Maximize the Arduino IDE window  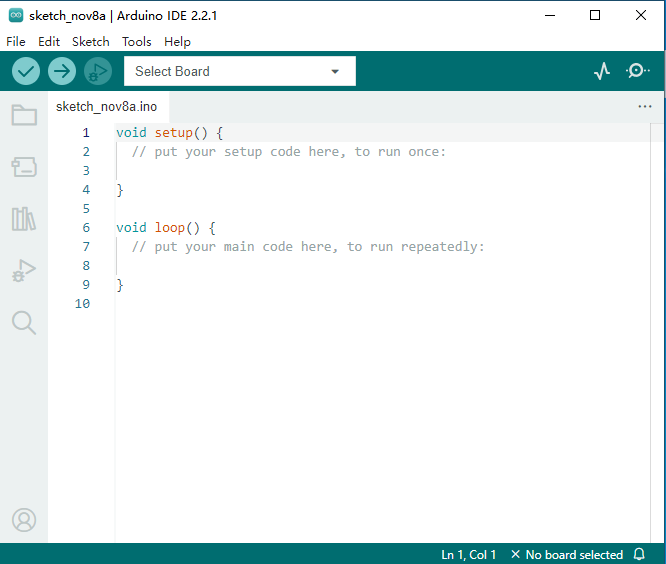pyautogui.click(x=595, y=15)
